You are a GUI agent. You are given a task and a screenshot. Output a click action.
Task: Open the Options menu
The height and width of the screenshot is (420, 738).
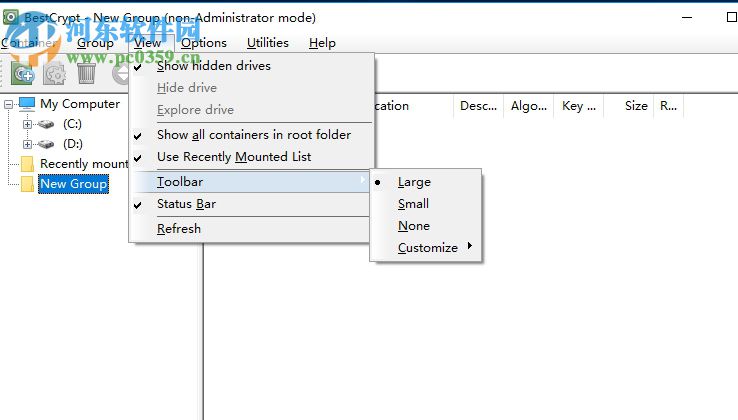tap(204, 43)
